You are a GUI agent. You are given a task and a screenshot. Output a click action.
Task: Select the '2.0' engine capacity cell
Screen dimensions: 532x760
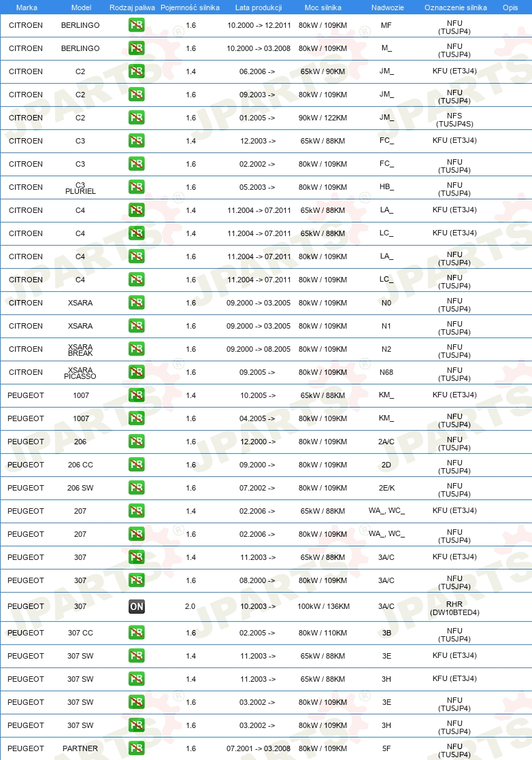pos(190,606)
